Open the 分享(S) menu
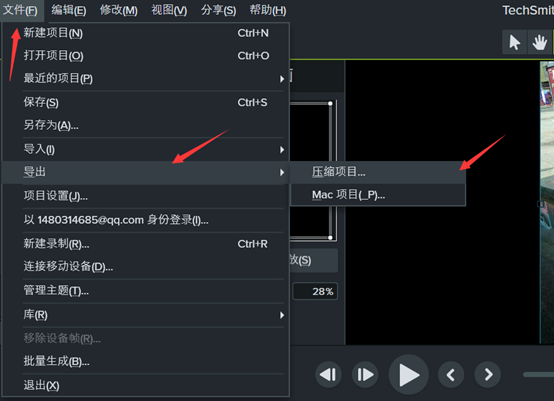Image resolution: width=554 pixels, height=401 pixels. pos(218,11)
